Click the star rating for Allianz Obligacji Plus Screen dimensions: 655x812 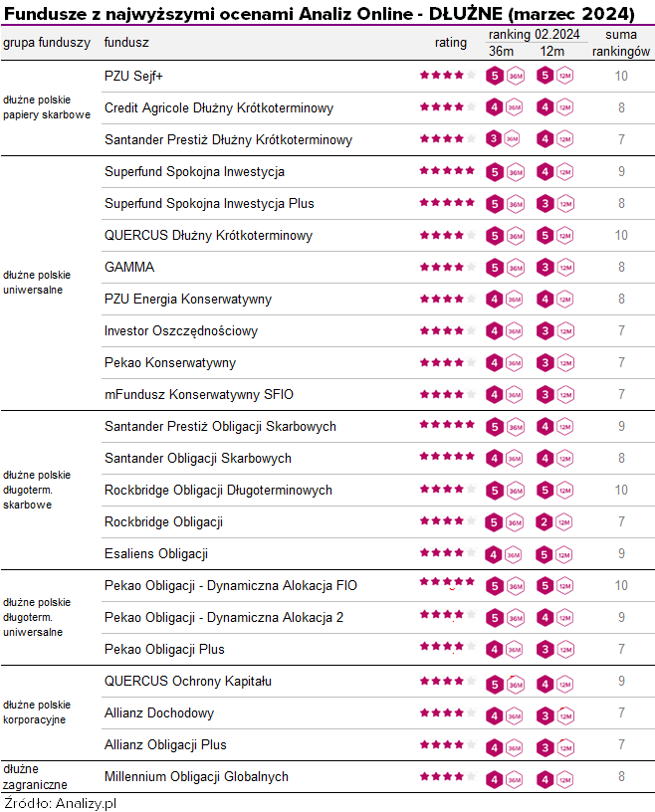(x=447, y=744)
